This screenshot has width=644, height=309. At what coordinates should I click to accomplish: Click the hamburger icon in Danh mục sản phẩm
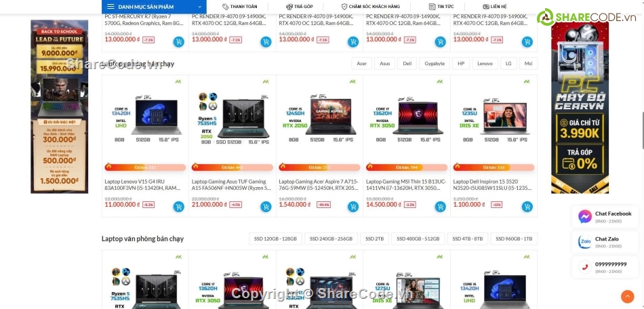[110, 7]
